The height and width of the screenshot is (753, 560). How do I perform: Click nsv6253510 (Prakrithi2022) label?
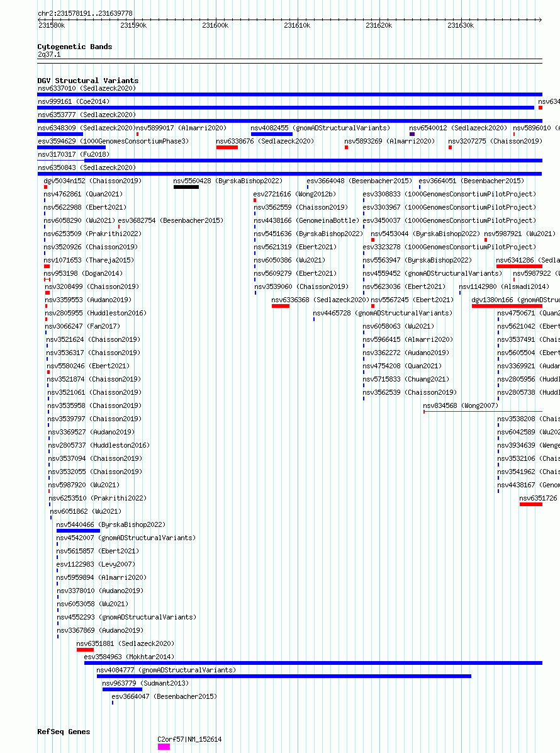pos(98,499)
